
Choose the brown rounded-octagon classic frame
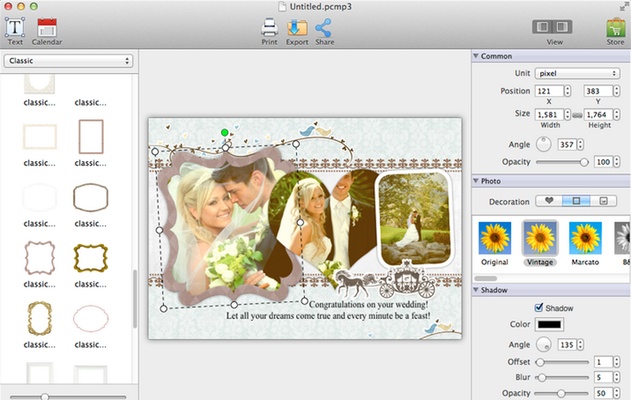pyautogui.click(x=91, y=197)
